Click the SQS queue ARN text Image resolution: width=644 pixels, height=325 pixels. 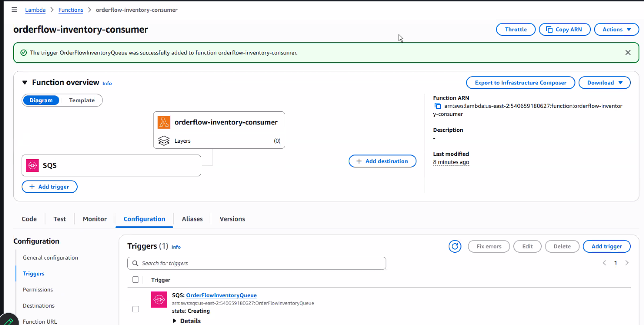[x=243, y=303]
